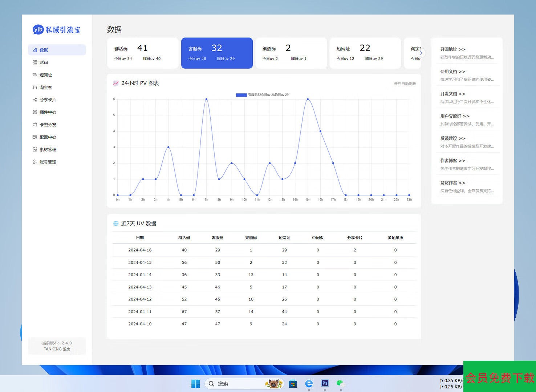
Task: Click the 插件中心 layers icon
Action: point(35,112)
